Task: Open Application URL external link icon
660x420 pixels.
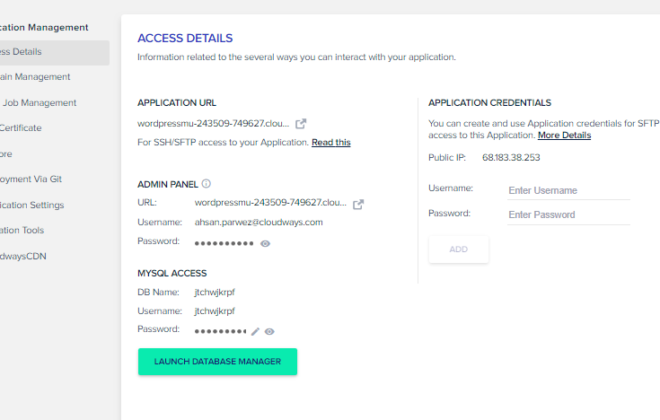Action: point(301,124)
